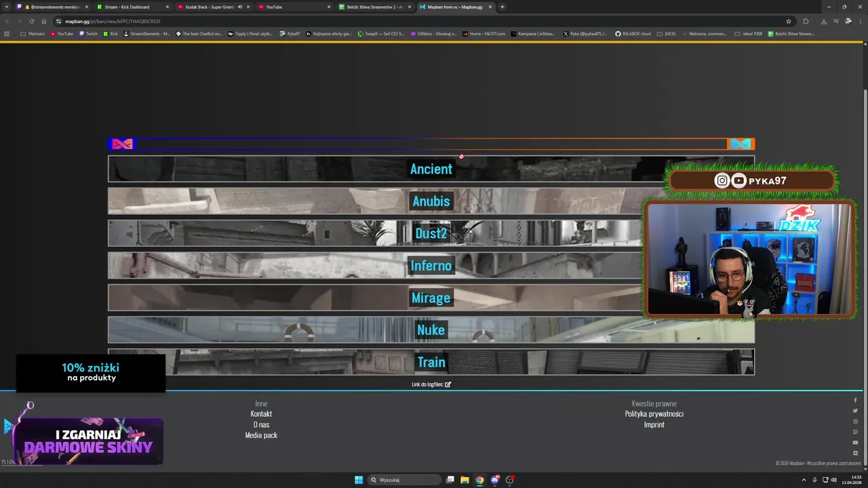The image size is (868, 488).
Task: Close the Mapban.gg tab
Action: (x=490, y=7)
